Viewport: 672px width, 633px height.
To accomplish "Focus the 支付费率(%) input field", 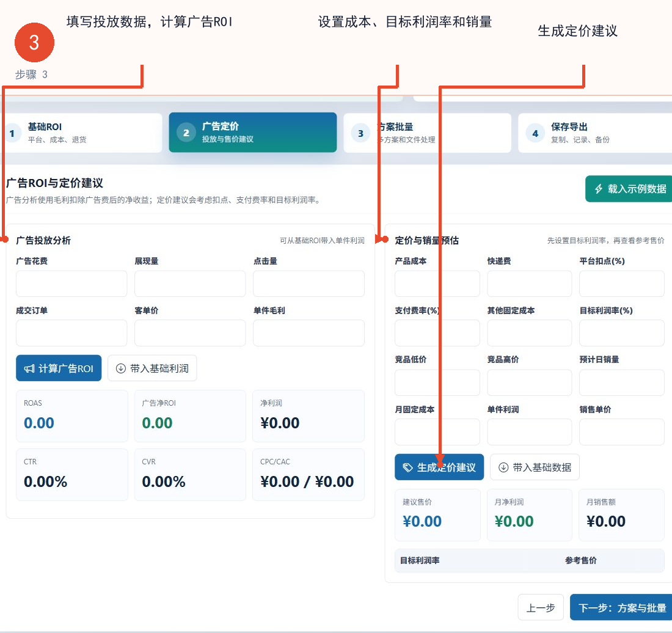I will tap(437, 333).
